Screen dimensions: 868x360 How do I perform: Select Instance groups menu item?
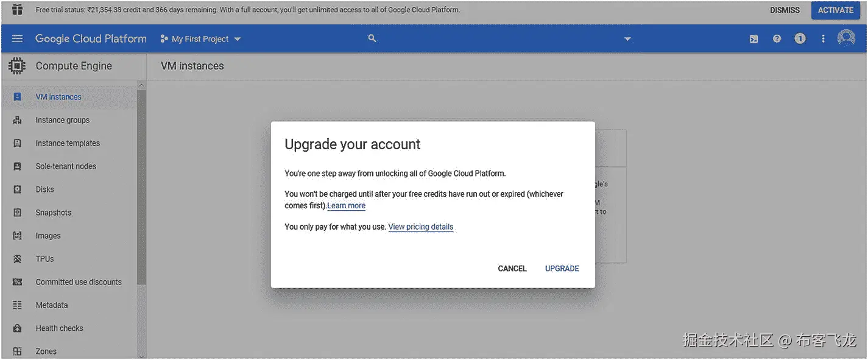(69, 120)
